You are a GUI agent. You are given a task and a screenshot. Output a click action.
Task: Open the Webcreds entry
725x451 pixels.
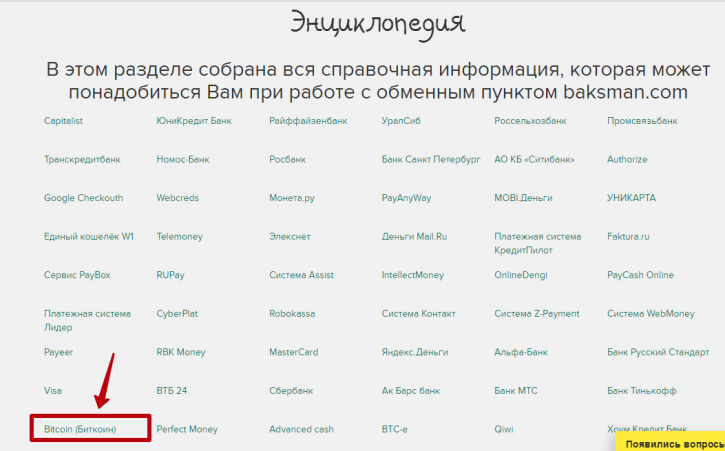[x=177, y=198]
